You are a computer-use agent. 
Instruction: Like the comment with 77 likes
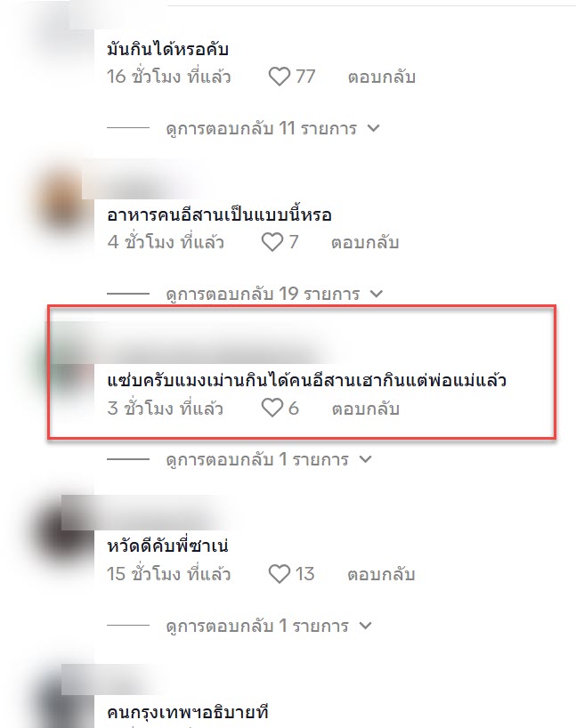(280, 77)
